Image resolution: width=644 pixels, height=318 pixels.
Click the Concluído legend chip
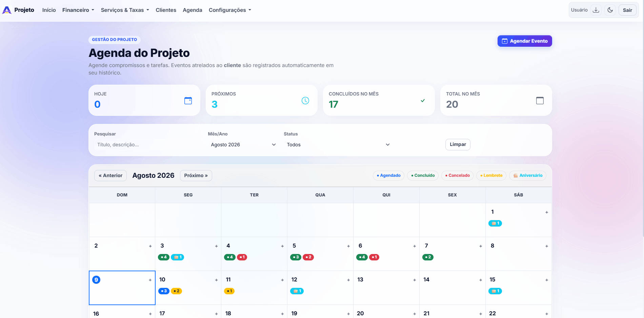tap(423, 175)
